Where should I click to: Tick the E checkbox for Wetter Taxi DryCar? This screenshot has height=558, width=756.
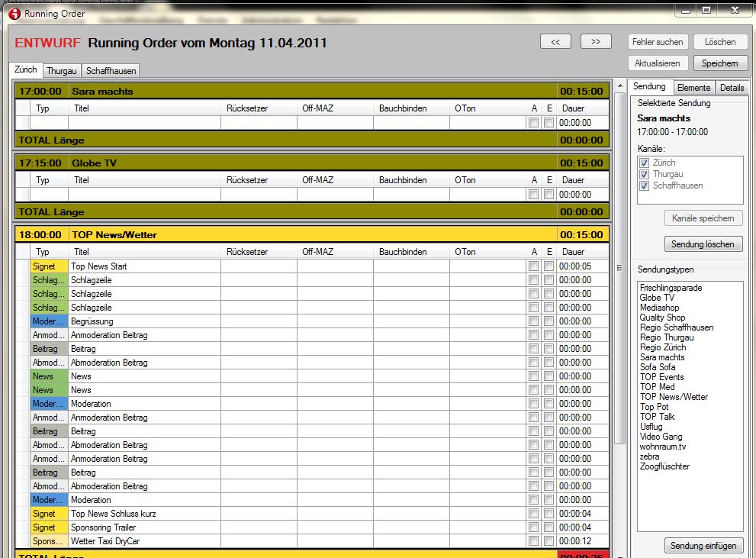(x=549, y=541)
